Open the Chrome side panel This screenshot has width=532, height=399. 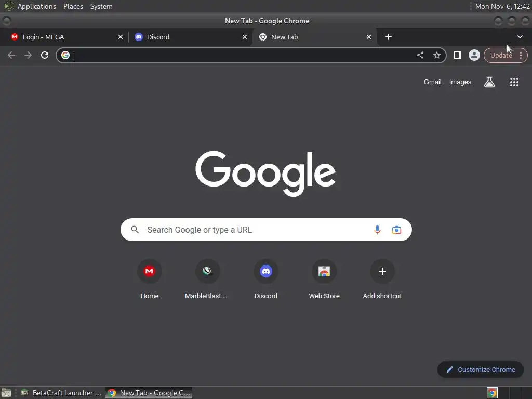pyautogui.click(x=457, y=55)
